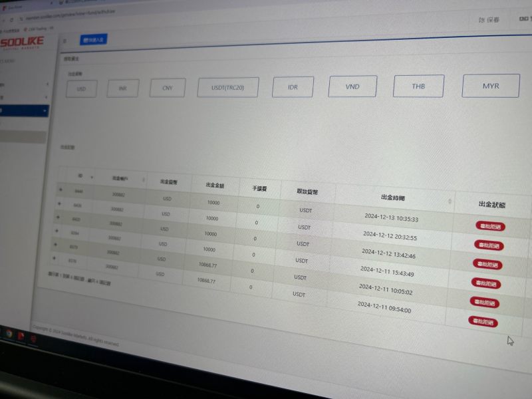Open the third red icon in the taskbar
The width and height of the screenshot is (532, 399).
33,338
